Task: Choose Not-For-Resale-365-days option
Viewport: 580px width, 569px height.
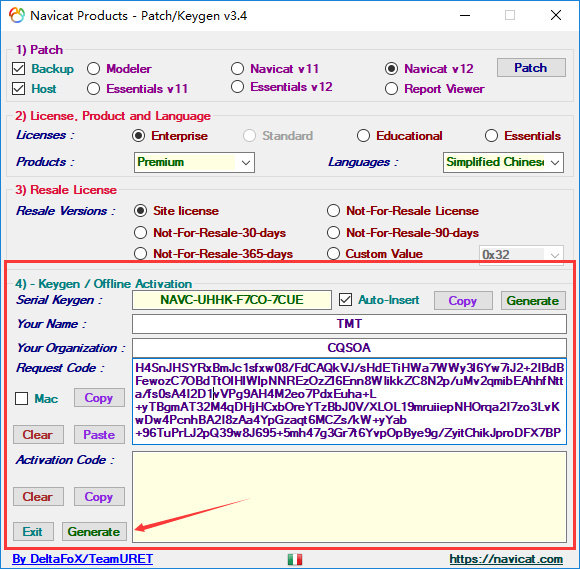Action: pos(141,254)
